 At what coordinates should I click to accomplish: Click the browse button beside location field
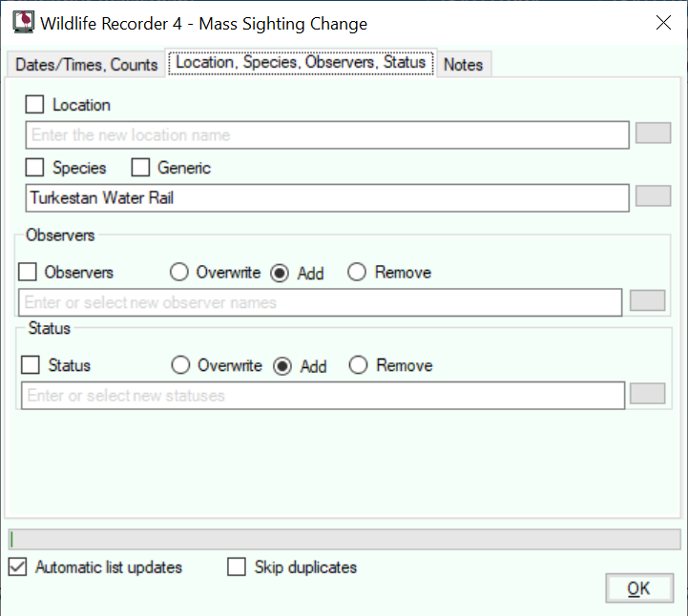[653, 133]
